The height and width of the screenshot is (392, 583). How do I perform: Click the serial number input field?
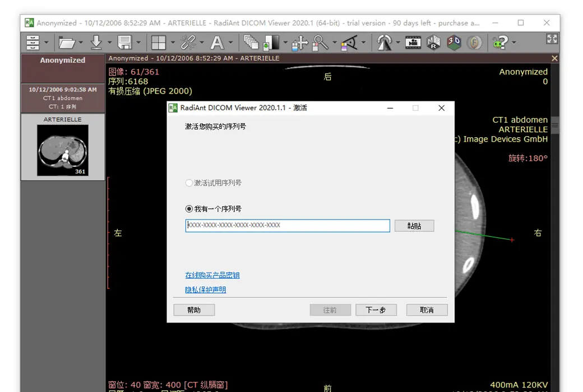(x=288, y=226)
